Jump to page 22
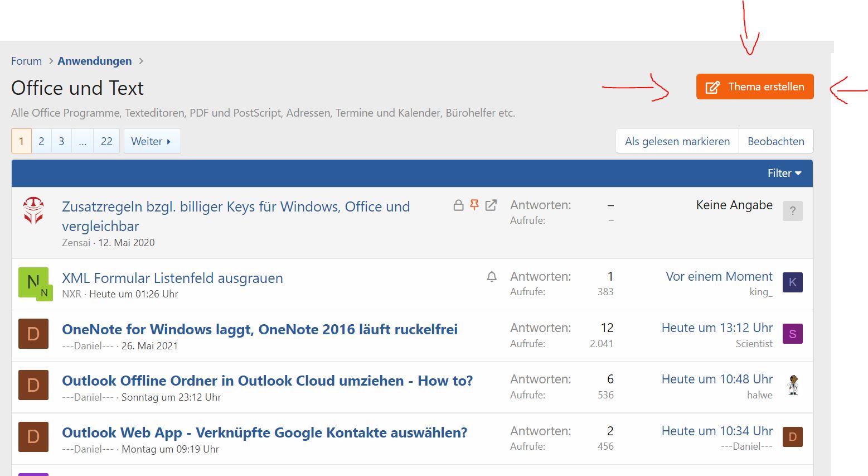This screenshot has width=868, height=476. (x=106, y=142)
